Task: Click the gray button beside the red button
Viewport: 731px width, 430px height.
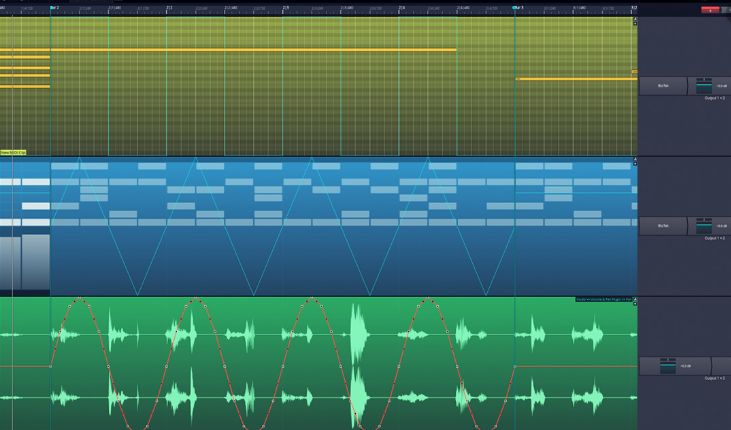Action: tap(725, 9)
